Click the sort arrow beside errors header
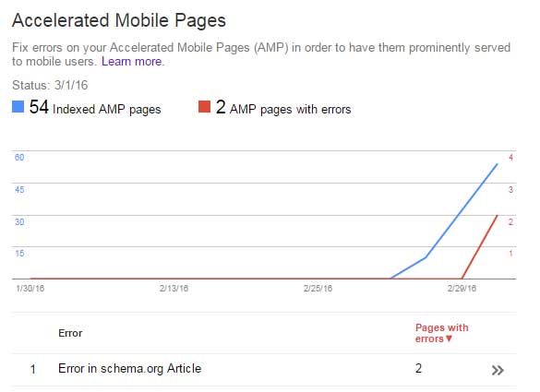Image resolution: width=540 pixels, height=392 pixels. click(x=449, y=339)
